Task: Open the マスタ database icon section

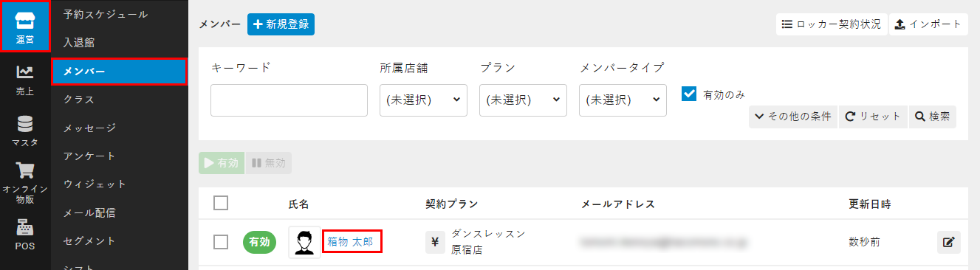Action: pos(25,130)
